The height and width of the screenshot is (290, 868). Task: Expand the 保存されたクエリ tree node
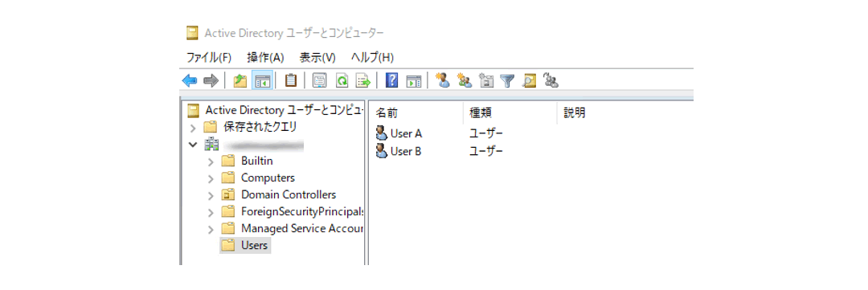[x=193, y=127]
